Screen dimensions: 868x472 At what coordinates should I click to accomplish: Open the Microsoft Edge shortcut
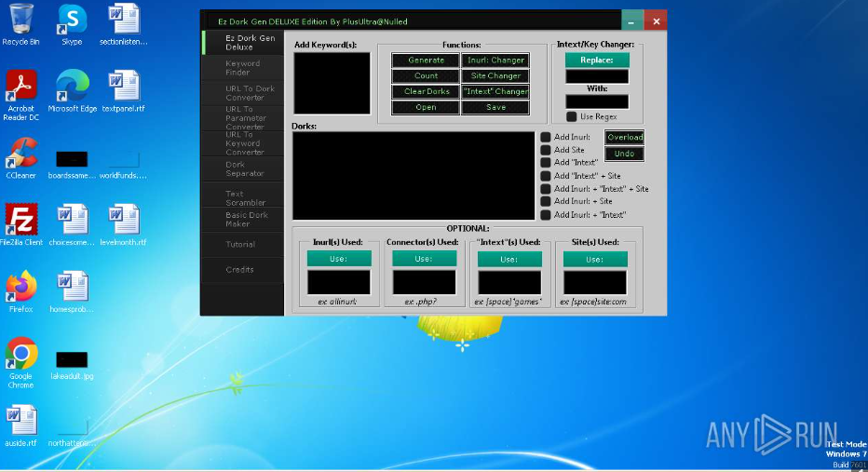(72, 89)
